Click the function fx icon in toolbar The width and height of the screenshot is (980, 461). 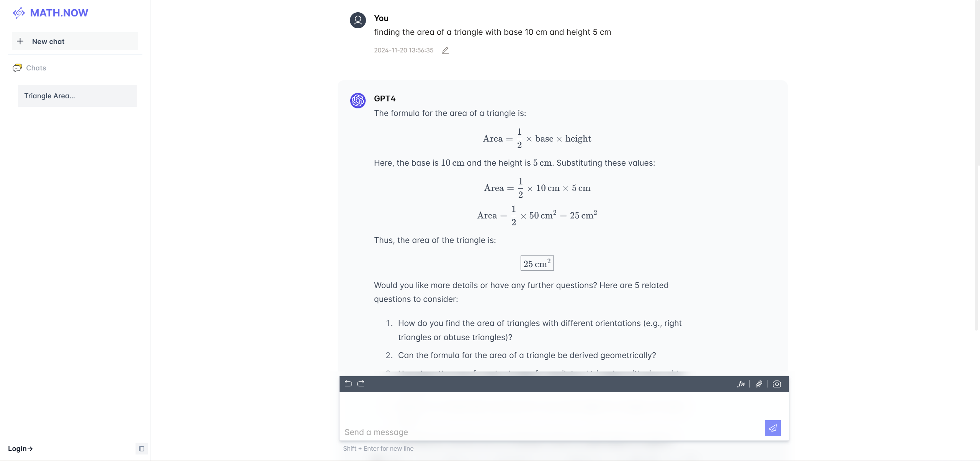coord(741,384)
